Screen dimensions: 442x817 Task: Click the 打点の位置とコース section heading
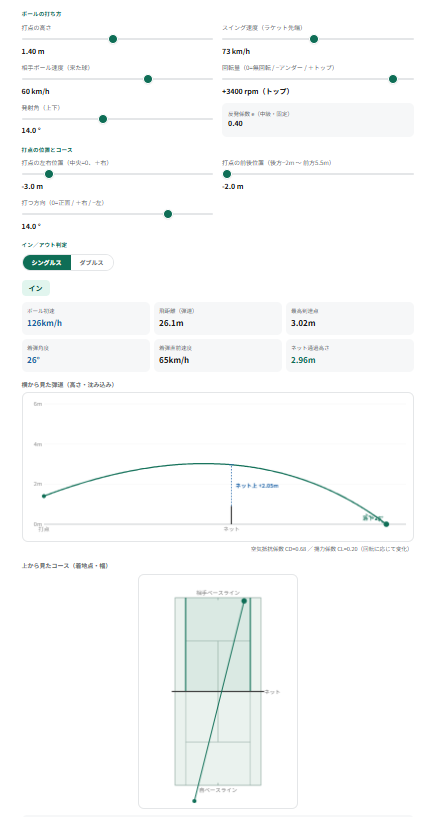coord(47,150)
